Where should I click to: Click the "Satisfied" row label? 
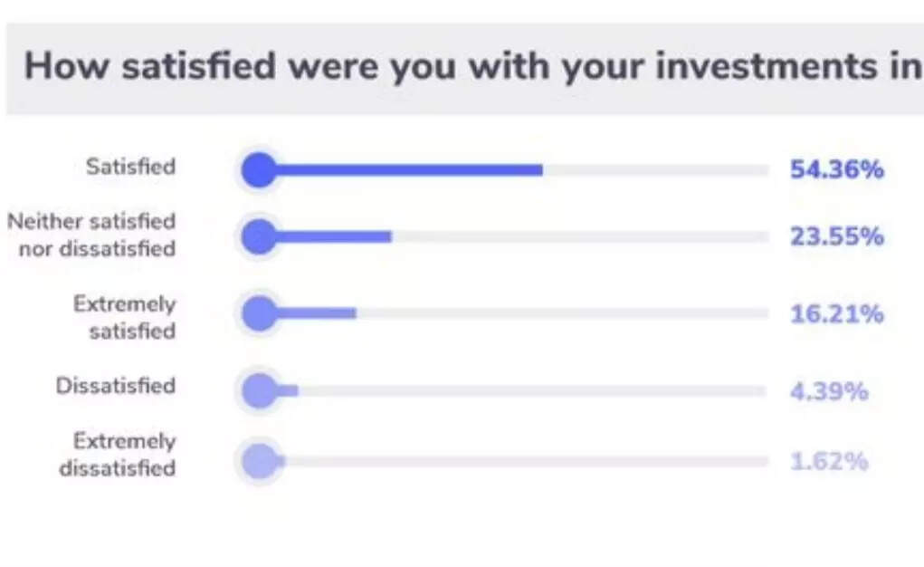click(130, 167)
